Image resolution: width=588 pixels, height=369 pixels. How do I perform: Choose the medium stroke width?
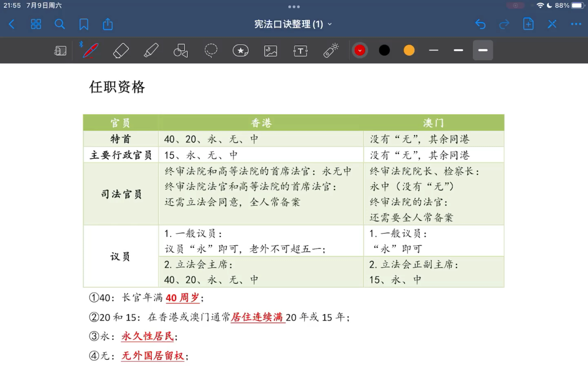(458, 50)
